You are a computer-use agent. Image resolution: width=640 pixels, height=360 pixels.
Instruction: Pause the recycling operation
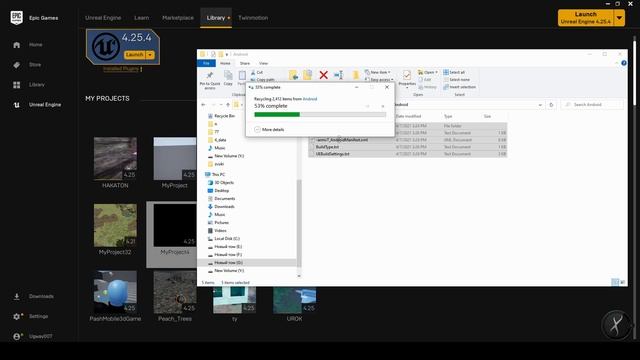pos(368,106)
